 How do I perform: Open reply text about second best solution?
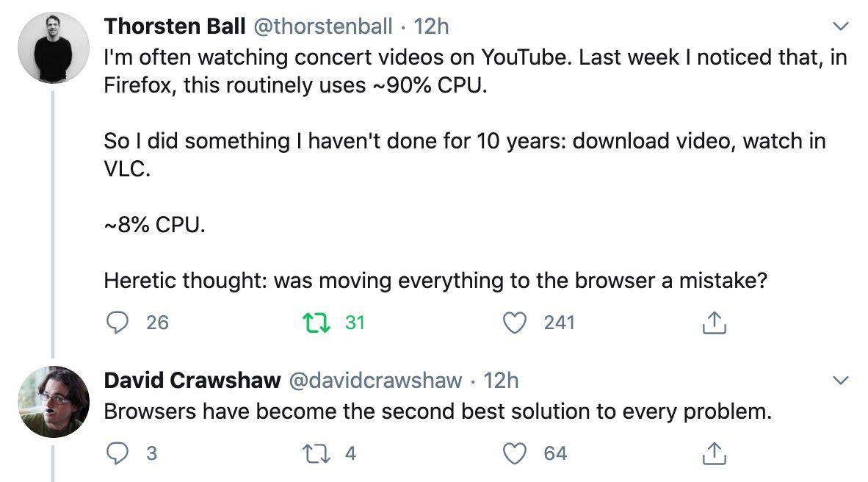[x=438, y=411]
